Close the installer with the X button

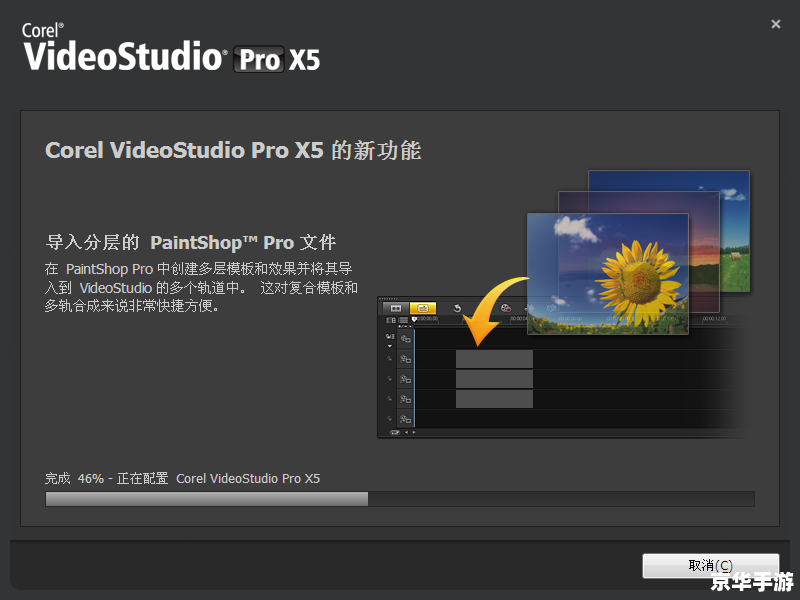pos(776,24)
